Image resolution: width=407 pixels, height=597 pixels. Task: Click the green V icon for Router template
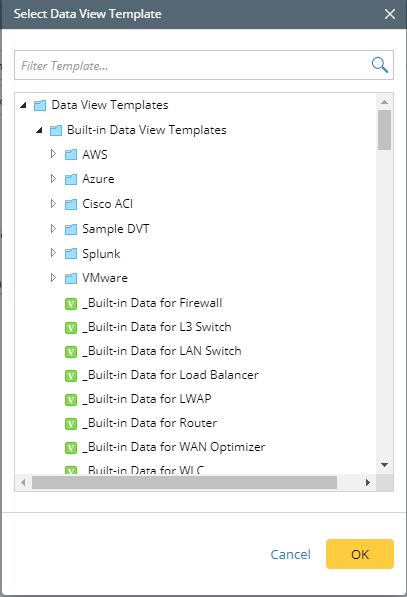(71, 424)
